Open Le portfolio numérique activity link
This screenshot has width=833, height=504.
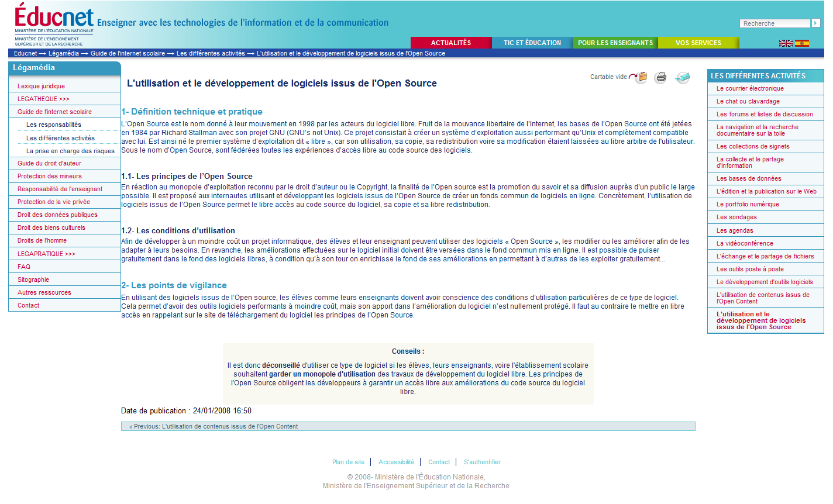[x=748, y=204]
